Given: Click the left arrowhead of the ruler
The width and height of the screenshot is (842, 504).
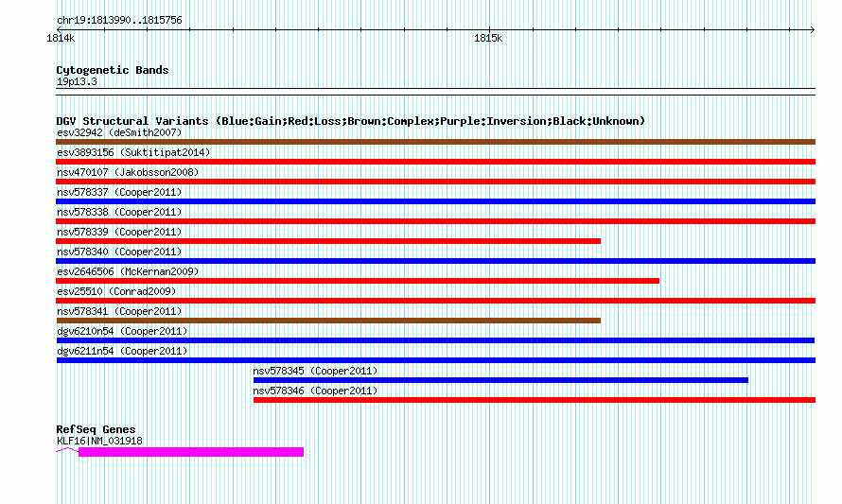Looking at the screenshot, I should coord(59,29).
